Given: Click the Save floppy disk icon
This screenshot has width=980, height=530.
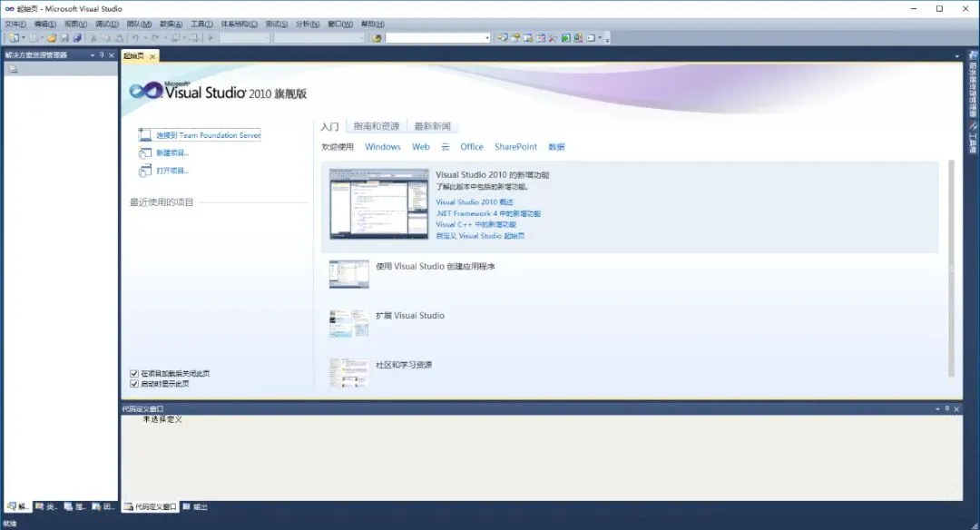Looking at the screenshot, I should pos(64,37).
